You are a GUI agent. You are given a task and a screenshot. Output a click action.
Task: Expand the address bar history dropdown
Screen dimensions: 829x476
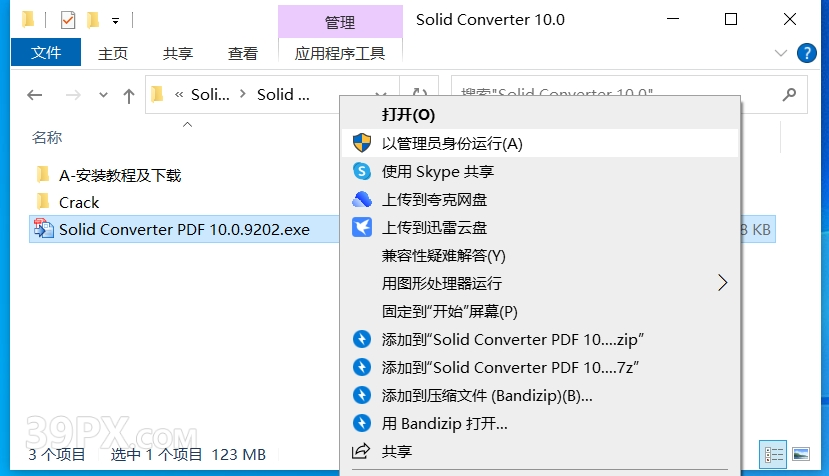pos(380,95)
